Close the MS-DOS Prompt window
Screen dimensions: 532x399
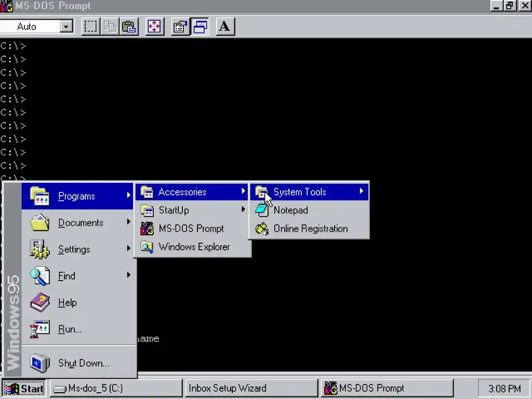(525, 6)
